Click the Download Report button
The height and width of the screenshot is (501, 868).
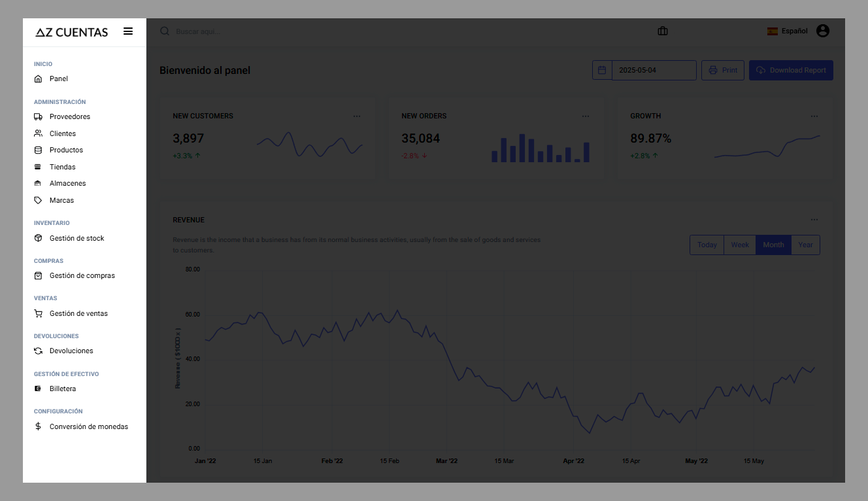tap(791, 70)
